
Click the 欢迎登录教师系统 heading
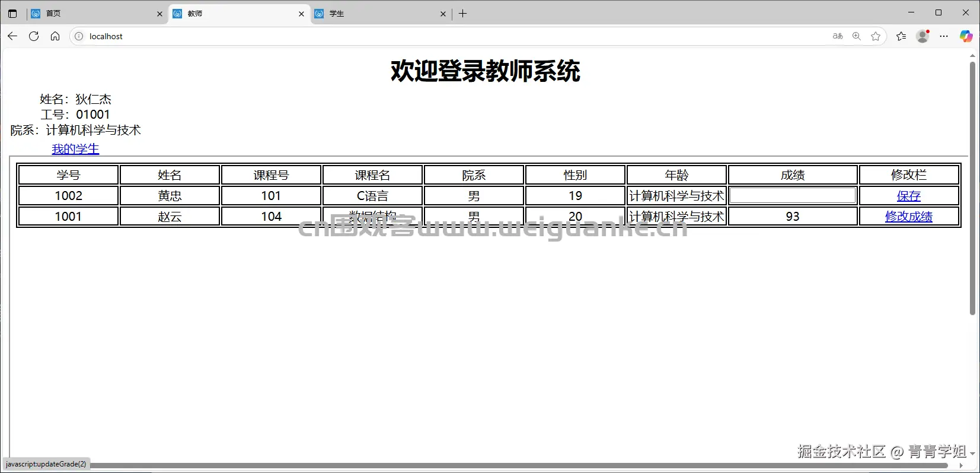click(x=486, y=71)
